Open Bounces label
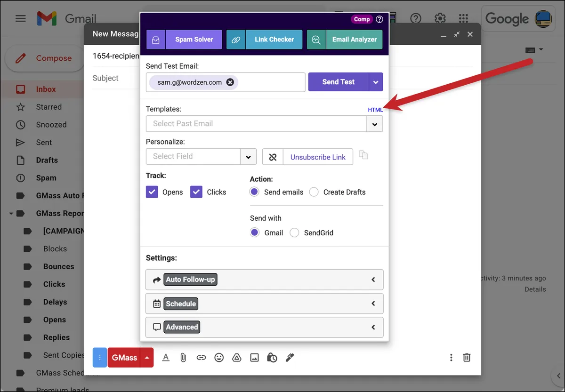Viewport: 565px width, 392px height. 59,267
